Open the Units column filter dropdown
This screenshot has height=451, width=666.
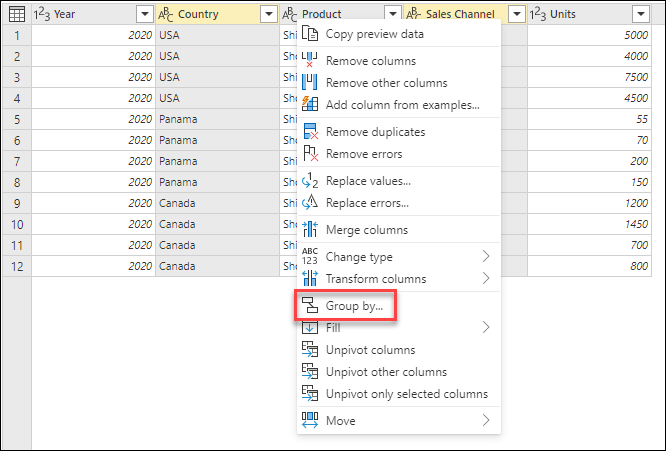641,14
